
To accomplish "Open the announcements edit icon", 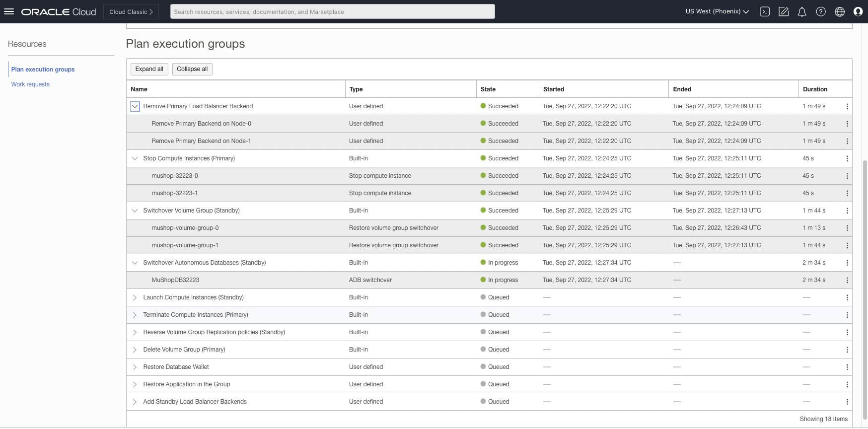I will click(x=784, y=11).
